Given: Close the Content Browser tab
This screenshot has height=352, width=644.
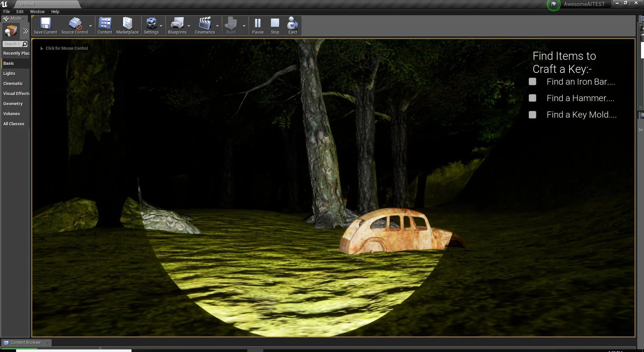Looking at the screenshot, I should coord(47,343).
